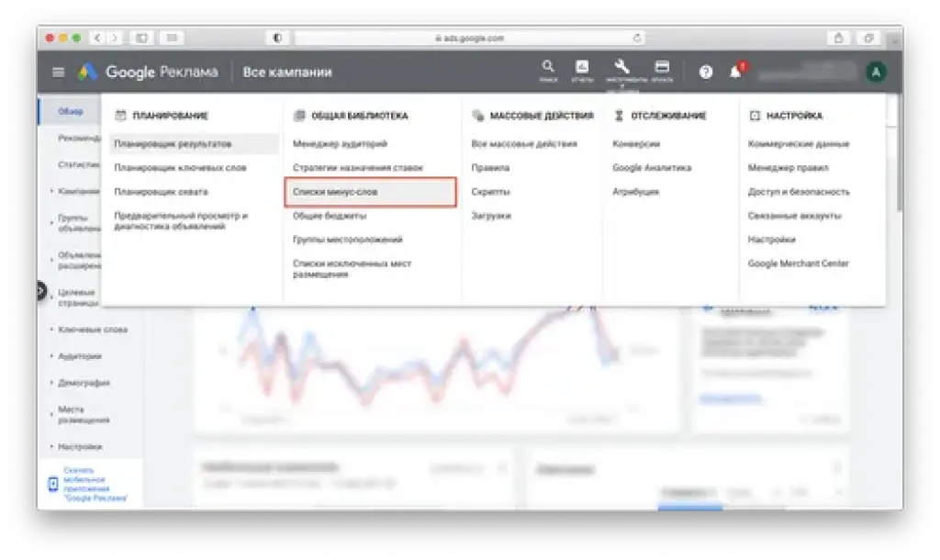Show all tabs in Safari
This screenshot has height=560, width=940.
(868, 38)
